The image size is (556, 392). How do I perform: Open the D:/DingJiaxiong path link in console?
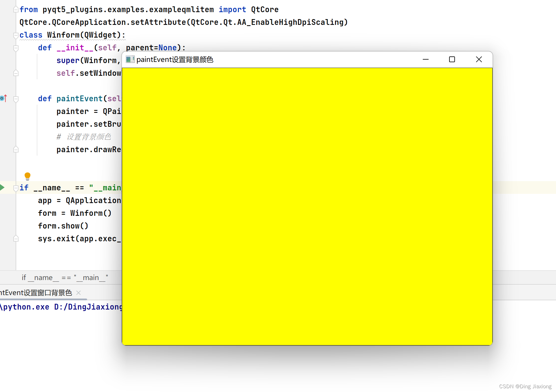pos(88,307)
